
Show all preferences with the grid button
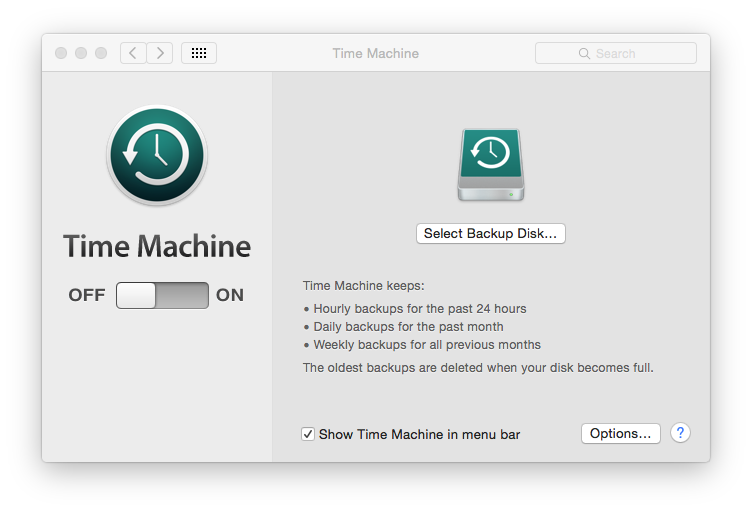(x=199, y=53)
